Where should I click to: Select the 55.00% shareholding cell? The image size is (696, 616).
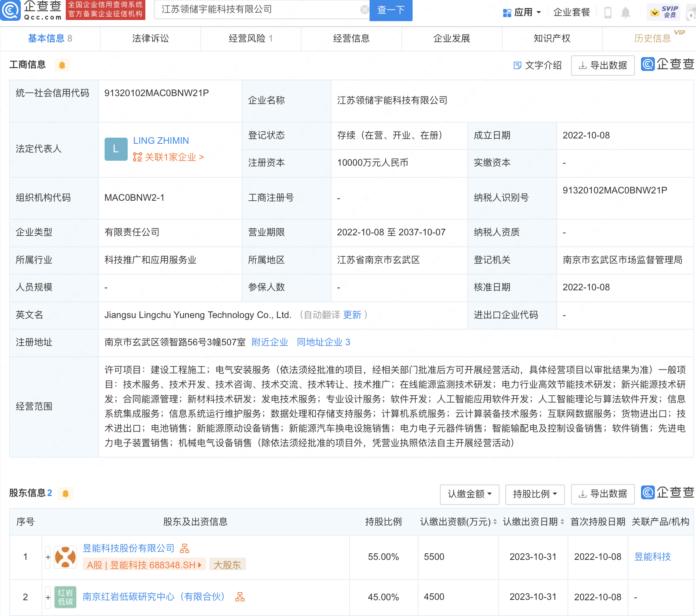click(383, 557)
